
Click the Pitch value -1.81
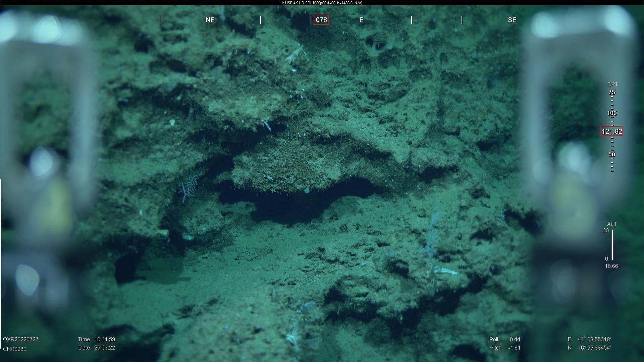click(x=514, y=348)
